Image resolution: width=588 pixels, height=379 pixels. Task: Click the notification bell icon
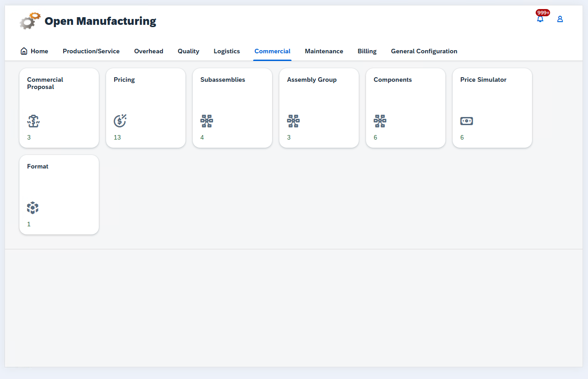pos(540,19)
